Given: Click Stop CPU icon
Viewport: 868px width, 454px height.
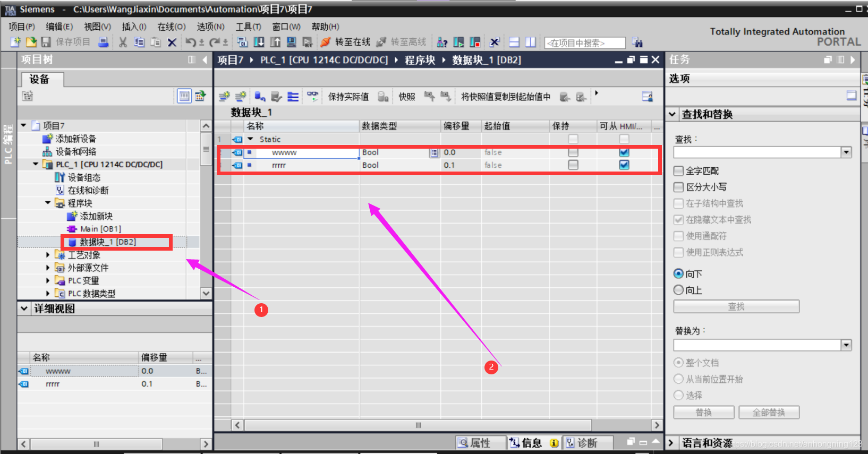Looking at the screenshot, I should pos(475,42).
